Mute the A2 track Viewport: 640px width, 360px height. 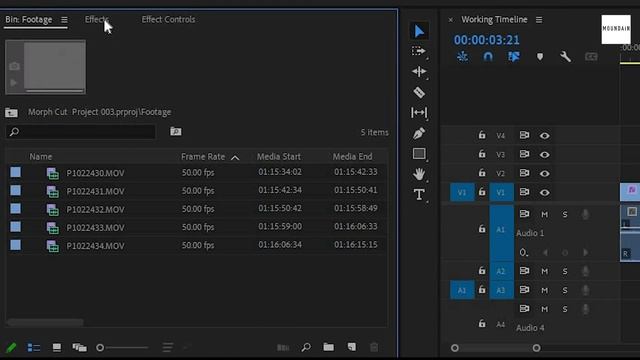point(544,271)
